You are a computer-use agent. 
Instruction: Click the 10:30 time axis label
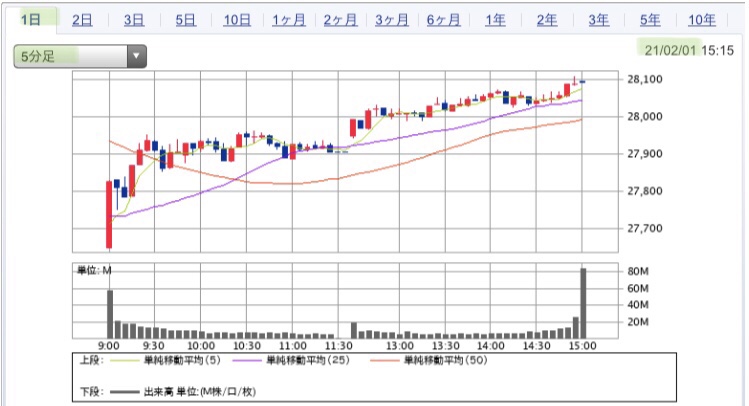click(246, 346)
